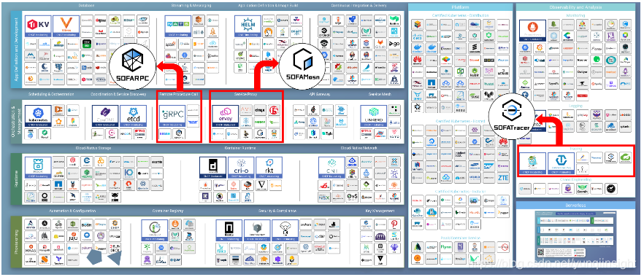Image resolution: width=644 pixels, height=277 pixels.
Task: Click the Harbor logo in Container Registry
Action: 155,230
